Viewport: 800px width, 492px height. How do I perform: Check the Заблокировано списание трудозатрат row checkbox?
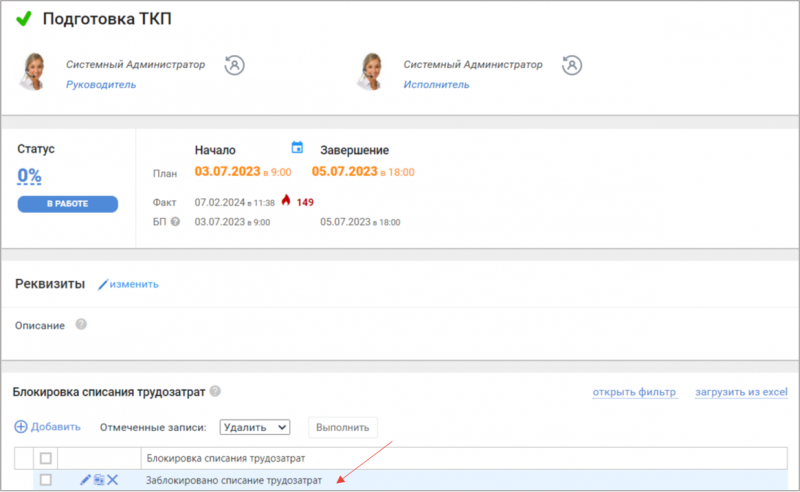[44, 481]
